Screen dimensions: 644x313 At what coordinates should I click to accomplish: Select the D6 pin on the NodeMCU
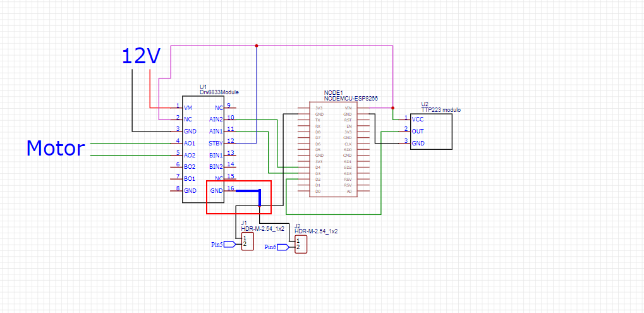[x=317, y=144]
